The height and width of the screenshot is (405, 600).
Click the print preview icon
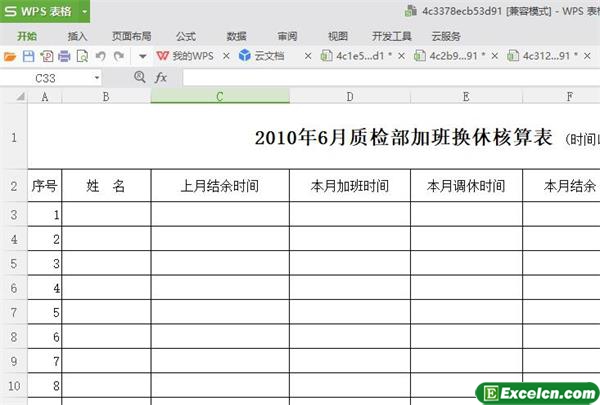pos(82,56)
